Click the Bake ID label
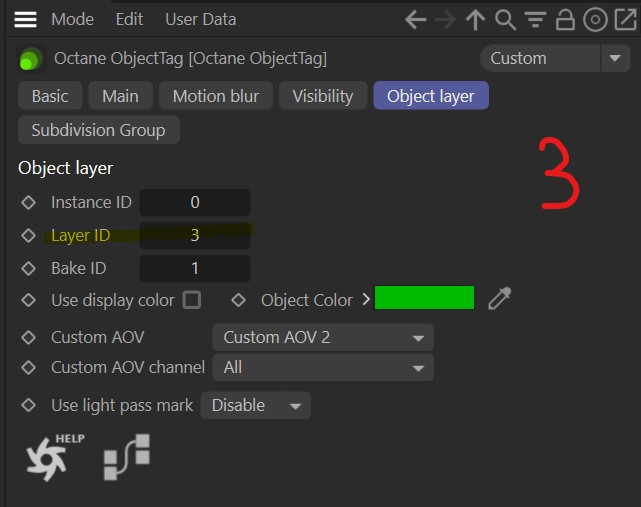The image size is (641, 507). (78, 269)
